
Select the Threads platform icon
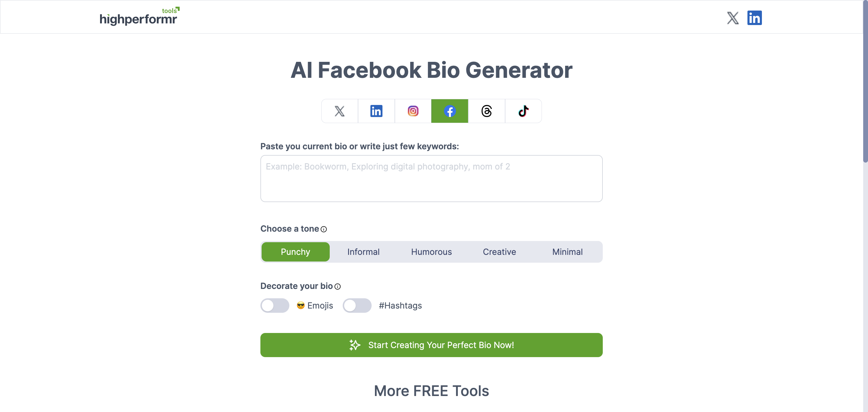(x=486, y=111)
